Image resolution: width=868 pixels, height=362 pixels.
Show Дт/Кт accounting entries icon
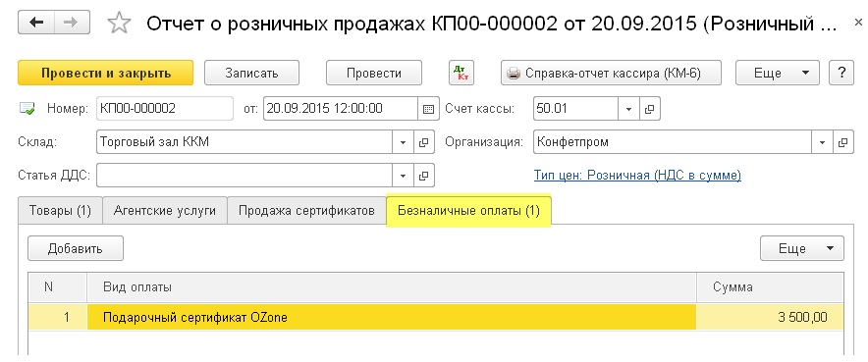click(x=461, y=73)
